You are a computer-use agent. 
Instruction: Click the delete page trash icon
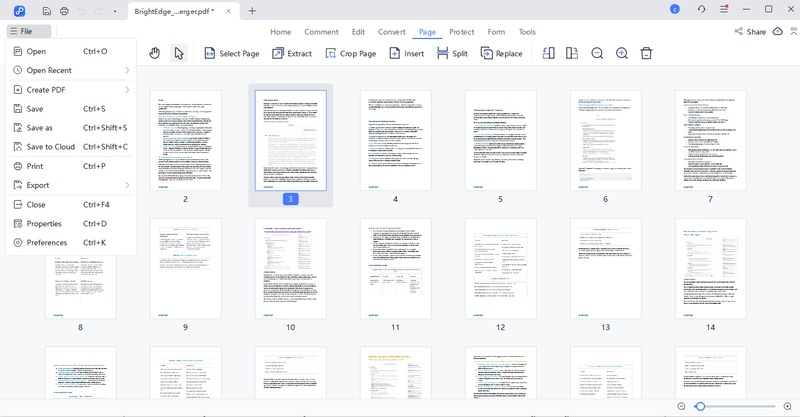[x=646, y=53]
